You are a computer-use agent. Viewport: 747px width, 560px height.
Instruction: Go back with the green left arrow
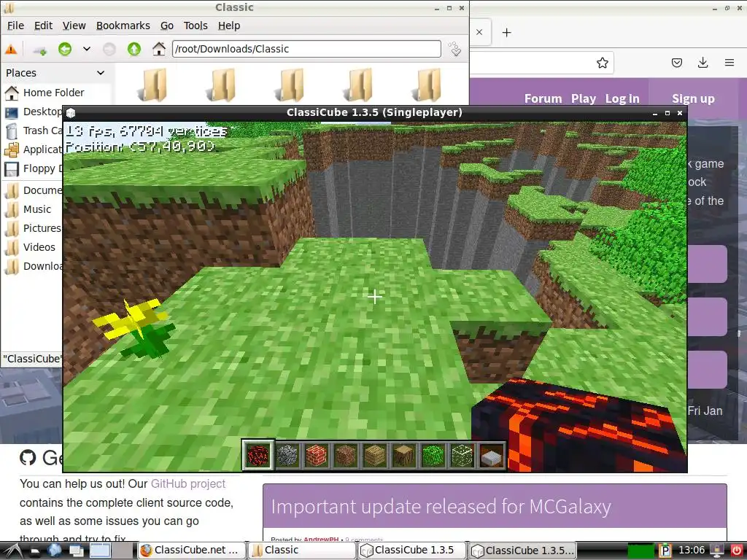tap(65, 49)
